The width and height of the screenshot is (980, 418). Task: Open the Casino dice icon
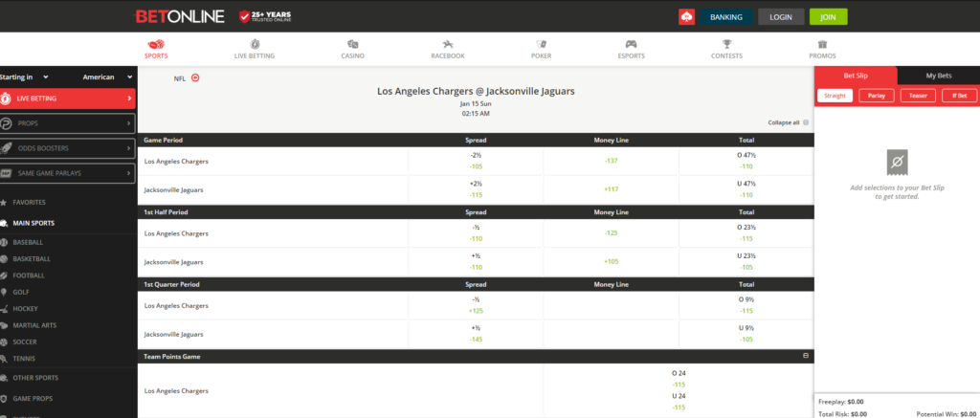(x=352, y=44)
